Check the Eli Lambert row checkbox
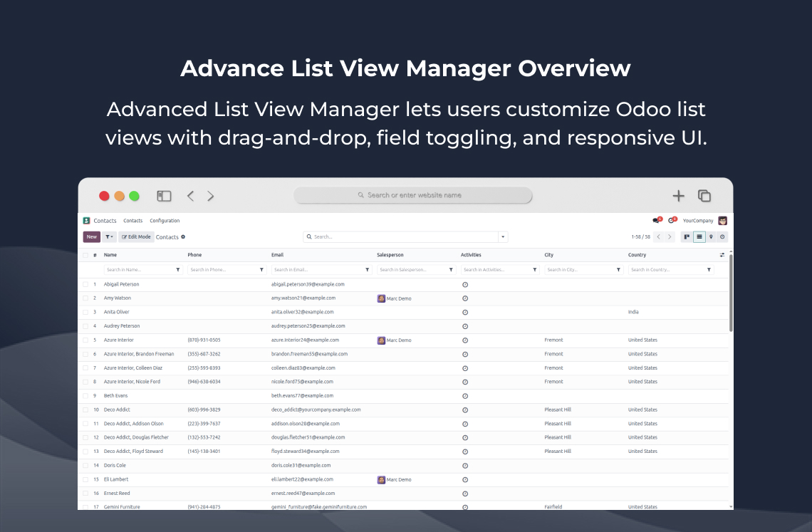 pos(85,480)
